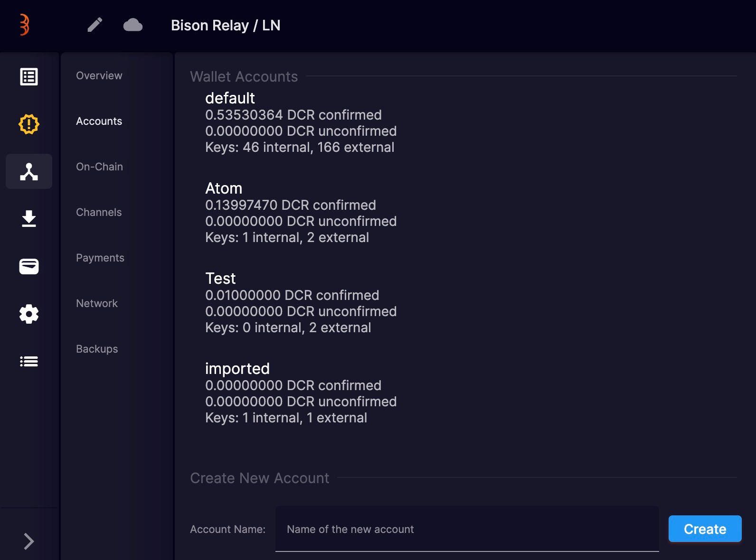Screen dimensions: 756x560
Task: Click 'Keys: 46 internal, 166 external' text
Action: coord(300,147)
